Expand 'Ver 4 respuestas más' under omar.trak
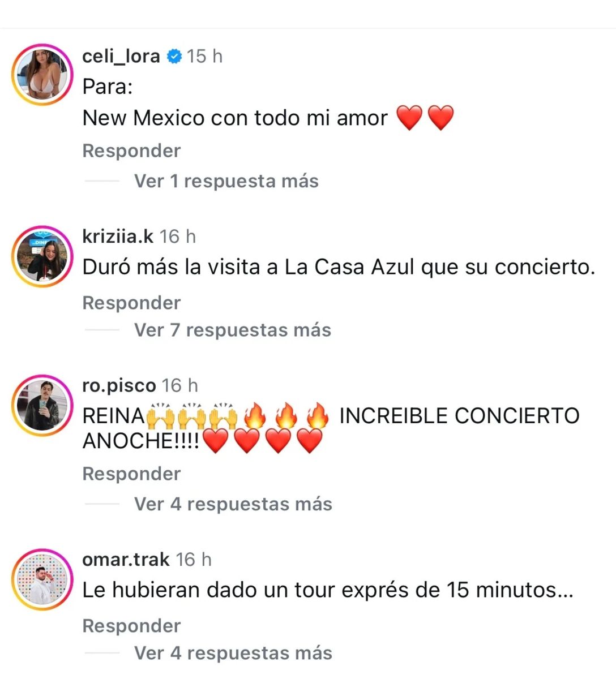 (x=233, y=653)
